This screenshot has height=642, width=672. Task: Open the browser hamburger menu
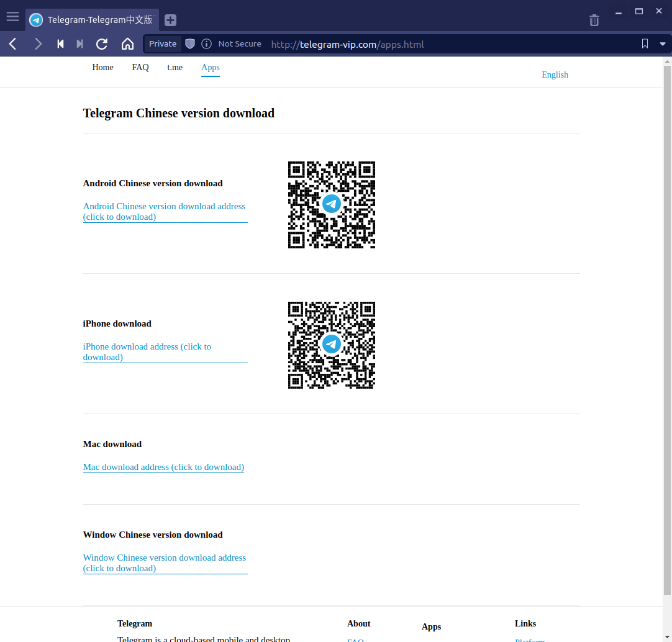click(12, 17)
